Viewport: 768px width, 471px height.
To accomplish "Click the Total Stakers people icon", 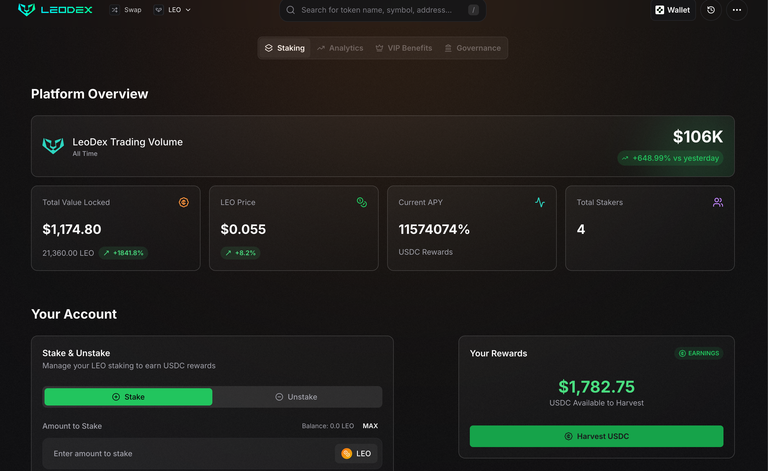I will coord(718,202).
